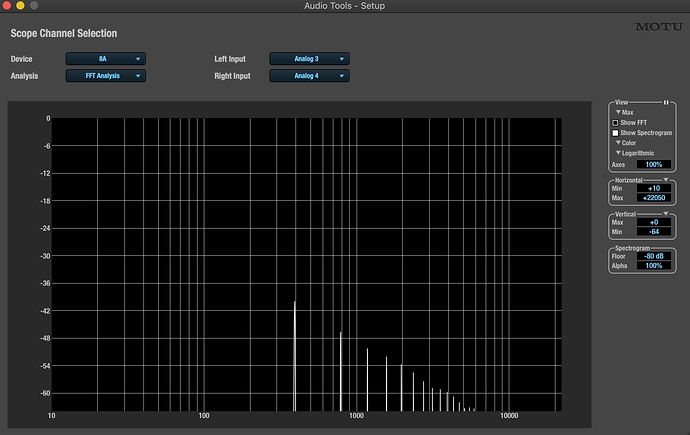
Task: Open the Horizontal panel triangle menu
Action: click(666, 180)
